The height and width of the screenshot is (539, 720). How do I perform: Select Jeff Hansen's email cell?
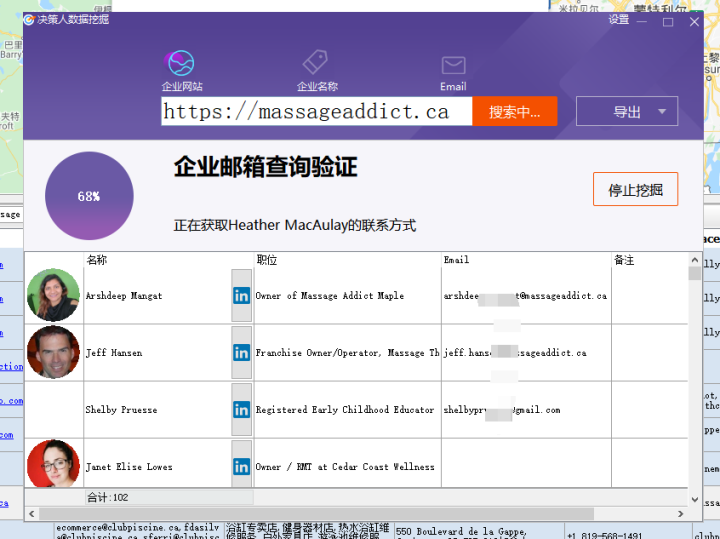point(526,353)
